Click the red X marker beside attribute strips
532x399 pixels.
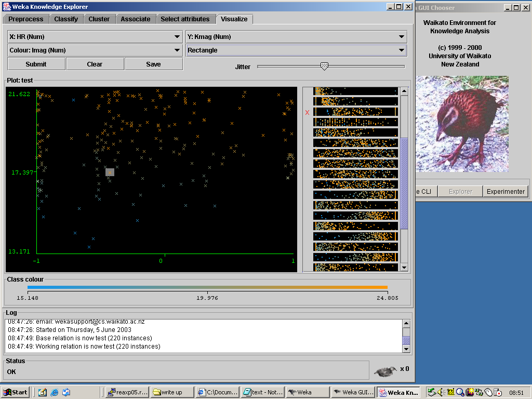click(307, 113)
